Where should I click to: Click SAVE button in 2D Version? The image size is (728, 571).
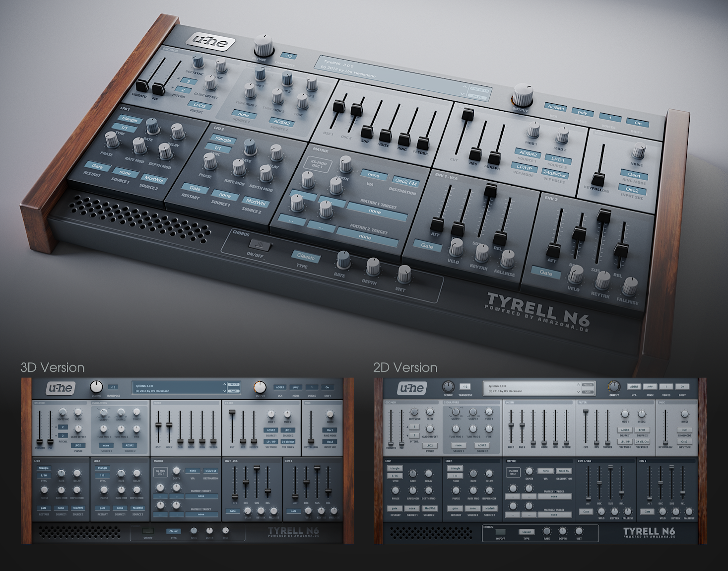[588, 392]
